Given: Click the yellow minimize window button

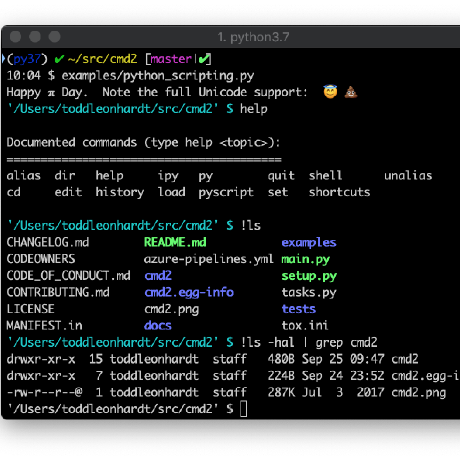Looking at the screenshot, I should point(35,37).
